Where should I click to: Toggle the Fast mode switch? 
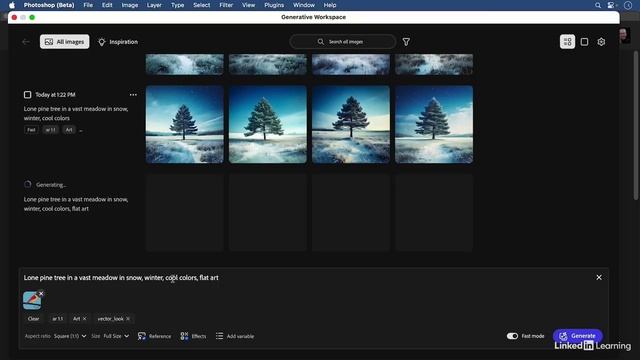point(512,336)
